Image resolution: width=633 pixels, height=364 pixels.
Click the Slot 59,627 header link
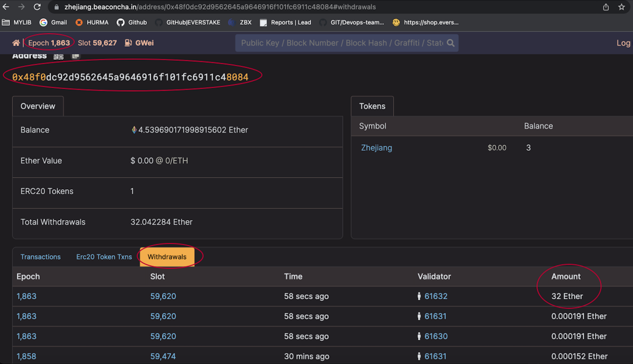coord(97,43)
